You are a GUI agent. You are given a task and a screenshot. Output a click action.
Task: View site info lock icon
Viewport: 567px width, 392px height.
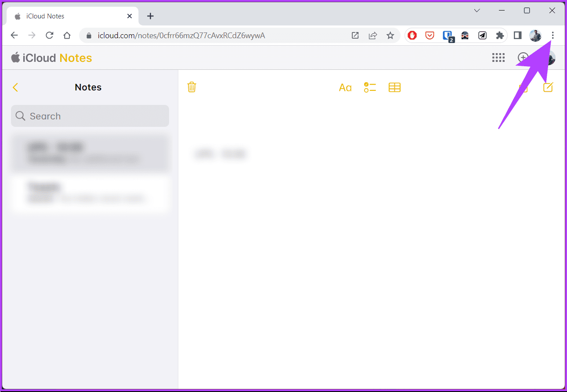click(x=89, y=36)
